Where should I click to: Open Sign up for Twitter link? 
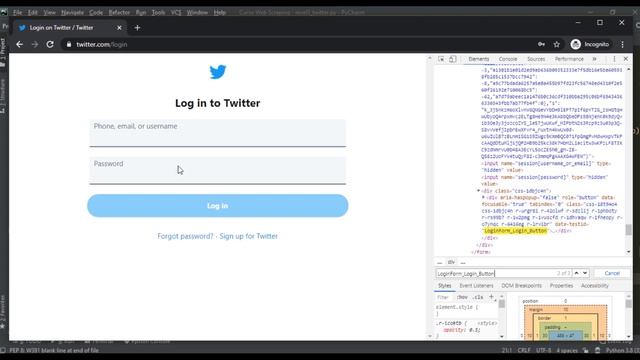pyautogui.click(x=249, y=236)
